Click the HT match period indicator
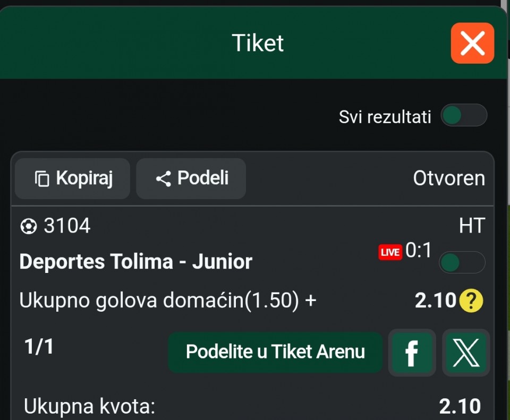The height and width of the screenshot is (420, 510). [x=472, y=226]
